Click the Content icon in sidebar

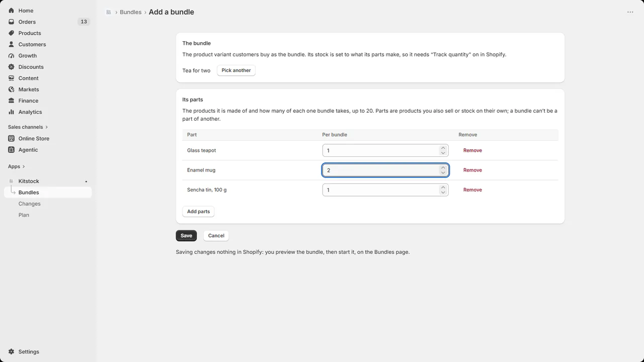pos(11,78)
